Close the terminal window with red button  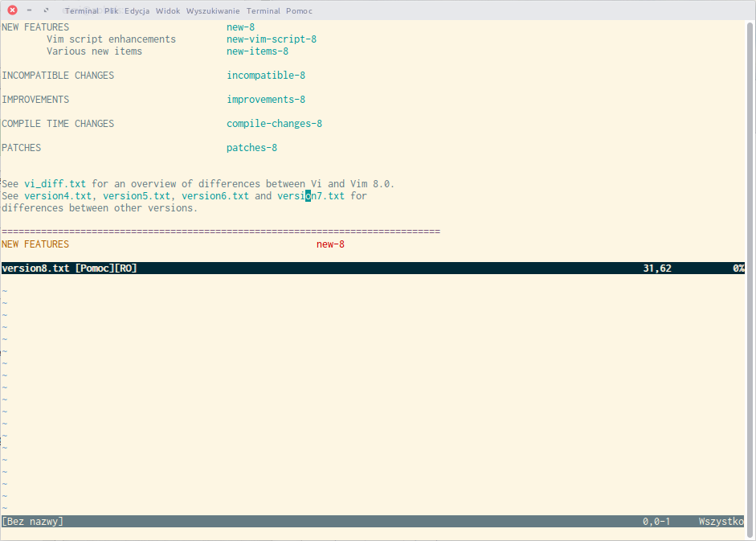tap(13, 10)
